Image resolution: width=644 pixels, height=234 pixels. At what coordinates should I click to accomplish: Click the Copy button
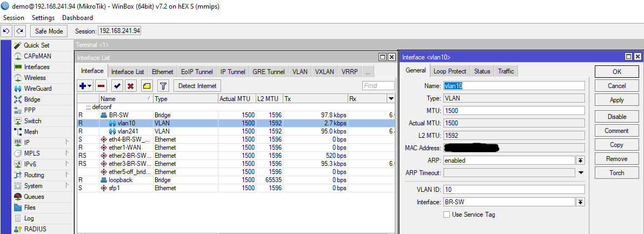click(617, 144)
